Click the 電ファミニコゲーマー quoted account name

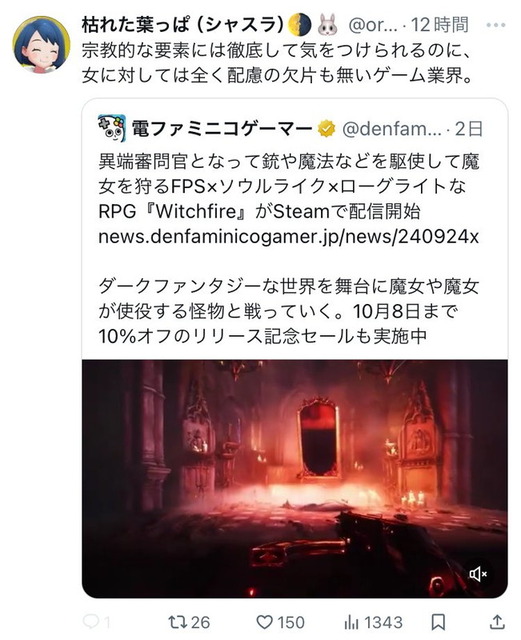point(222,129)
